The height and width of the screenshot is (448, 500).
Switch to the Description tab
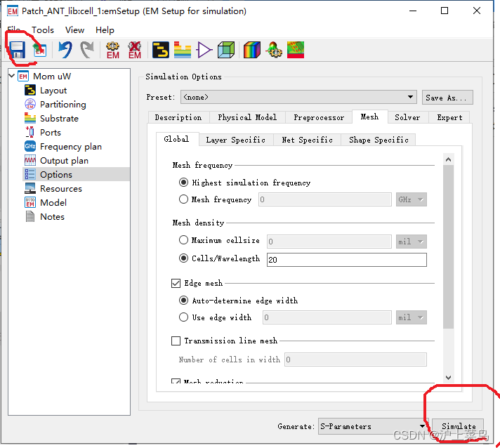click(178, 117)
